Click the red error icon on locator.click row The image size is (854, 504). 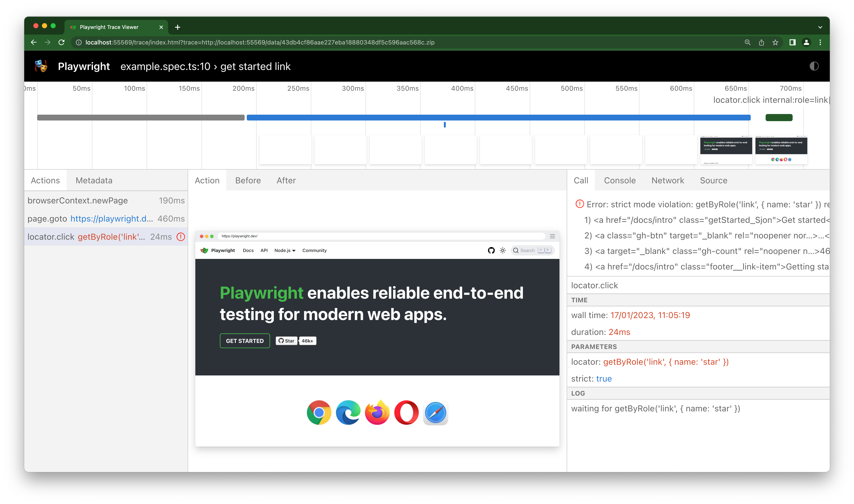coord(180,236)
